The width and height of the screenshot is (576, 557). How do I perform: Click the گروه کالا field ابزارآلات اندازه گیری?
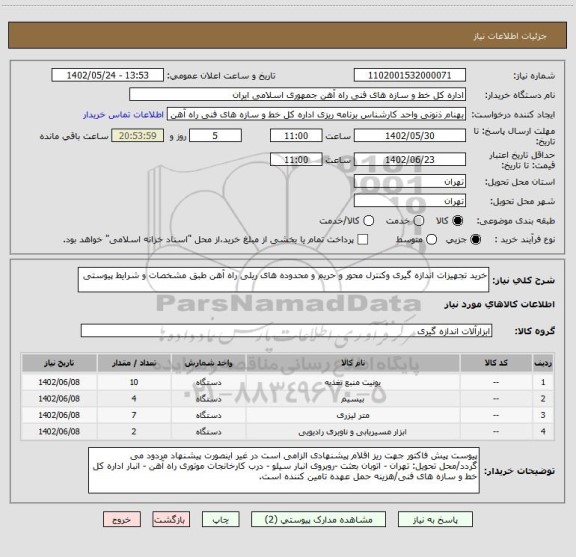point(286,331)
